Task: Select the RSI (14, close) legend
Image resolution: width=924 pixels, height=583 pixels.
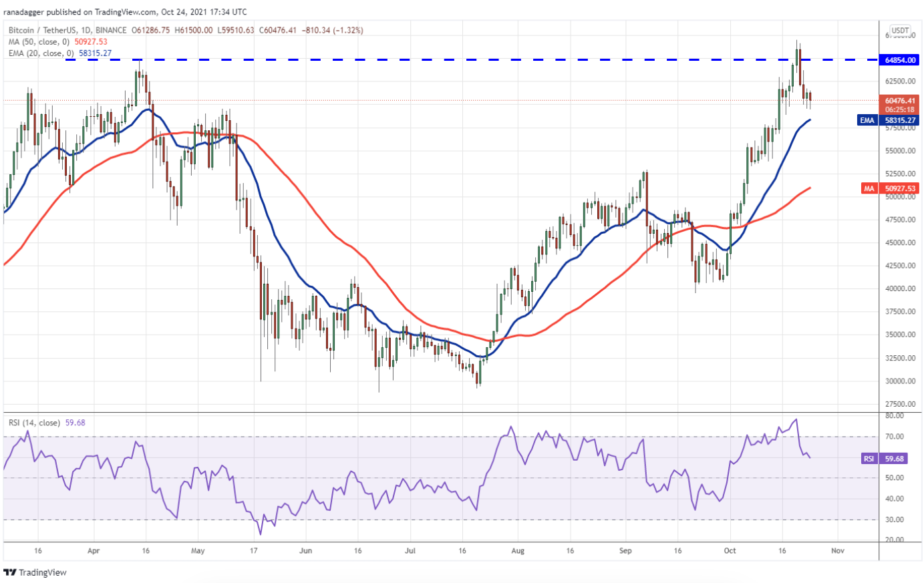Action: pyautogui.click(x=37, y=423)
